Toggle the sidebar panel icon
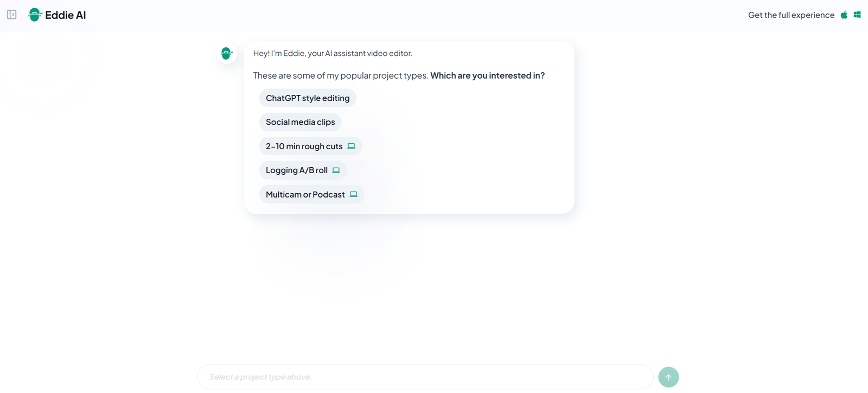This screenshot has width=868, height=393. coord(11,15)
